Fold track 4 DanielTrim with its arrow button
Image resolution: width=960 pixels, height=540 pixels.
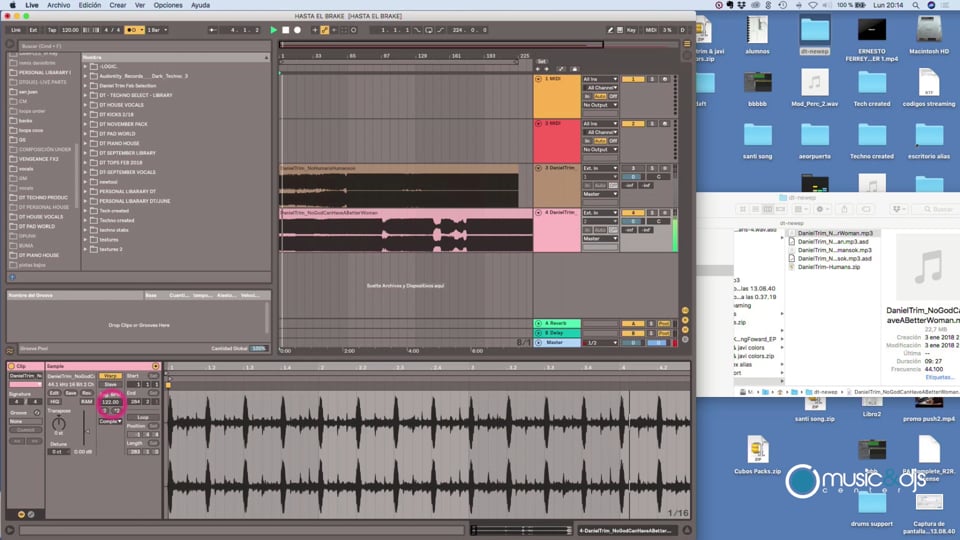point(538,212)
